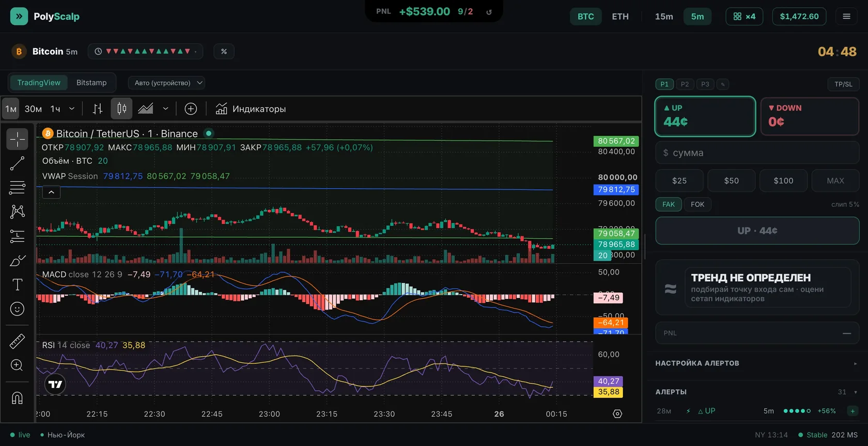The height and width of the screenshot is (446, 868).
Task: Choose the bars chart style icon
Action: click(98, 109)
